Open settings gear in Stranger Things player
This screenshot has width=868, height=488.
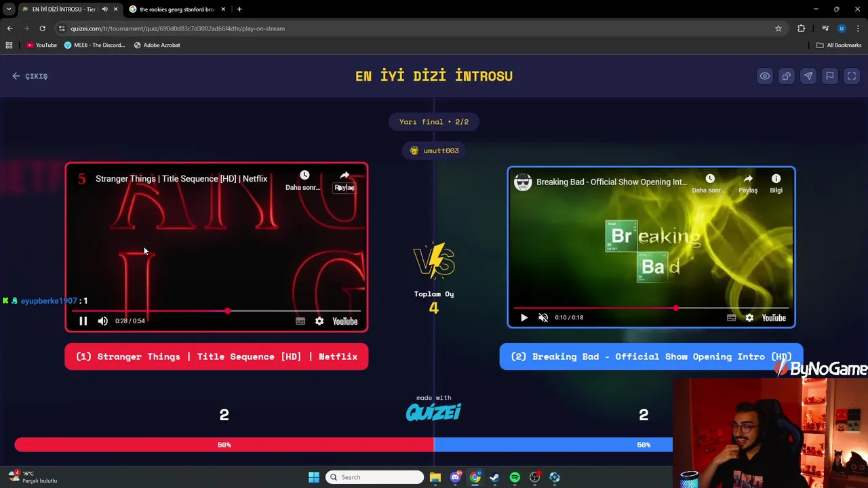[x=319, y=321]
